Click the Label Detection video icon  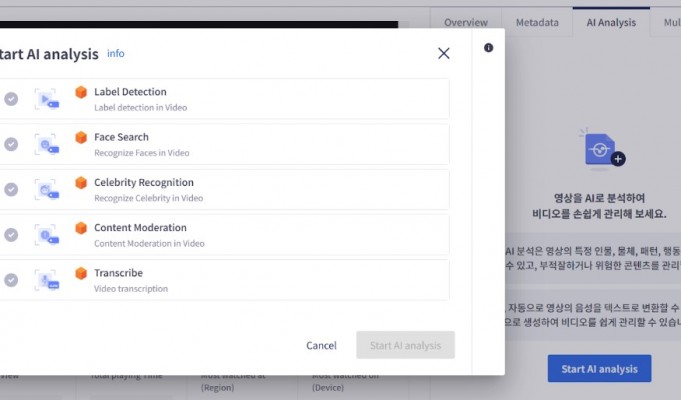(x=46, y=99)
